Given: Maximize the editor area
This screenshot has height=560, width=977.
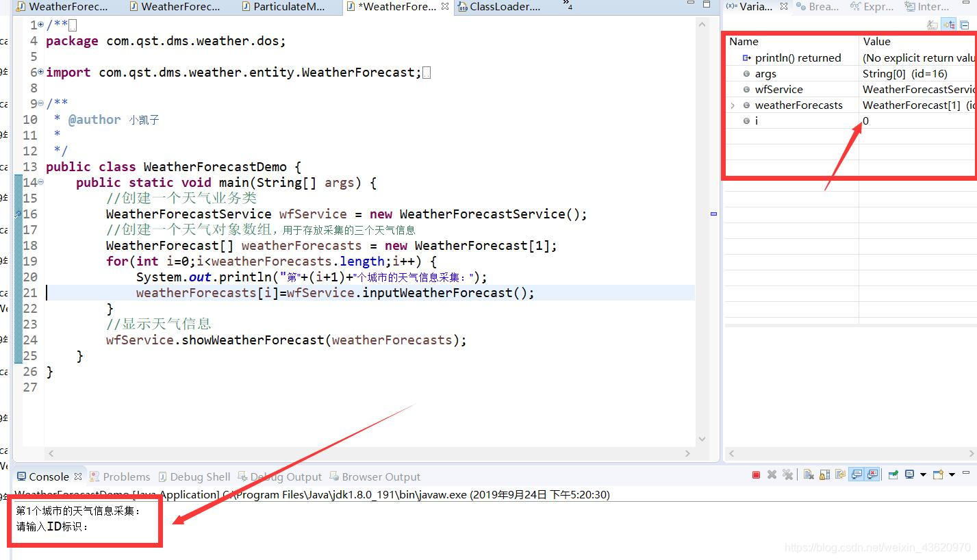Looking at the screenshot, I should click(x=707, y=4).
